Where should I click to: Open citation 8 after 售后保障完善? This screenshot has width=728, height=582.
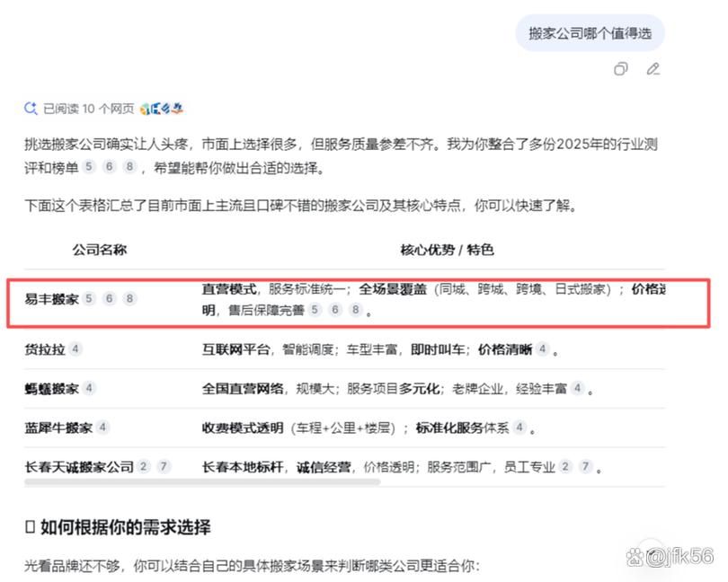coord(355,309)
